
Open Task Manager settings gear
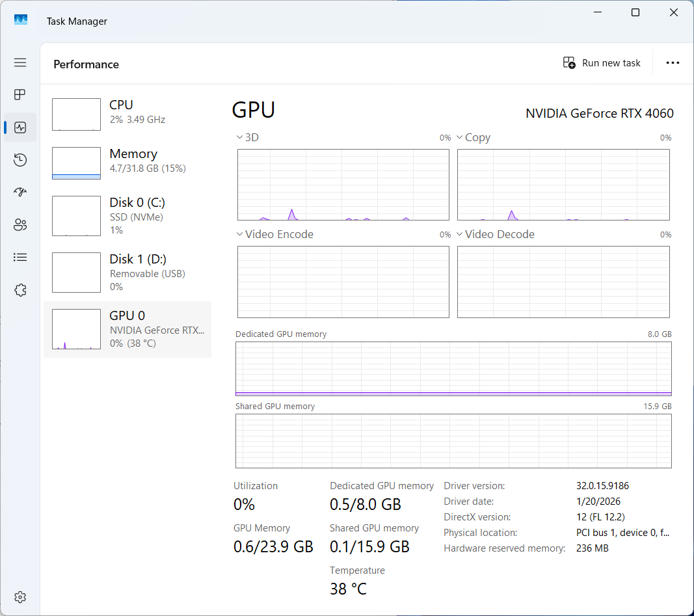coord(20,597)
